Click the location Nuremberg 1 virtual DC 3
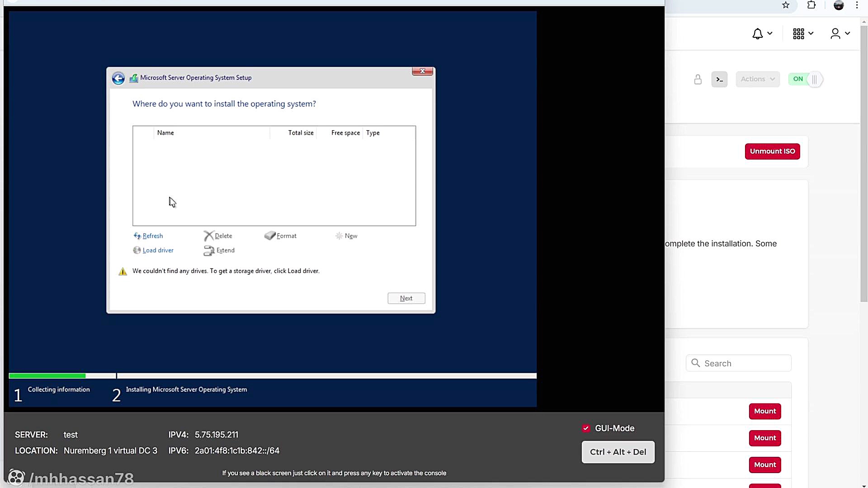The image size is (868, 488). [110, 450]
